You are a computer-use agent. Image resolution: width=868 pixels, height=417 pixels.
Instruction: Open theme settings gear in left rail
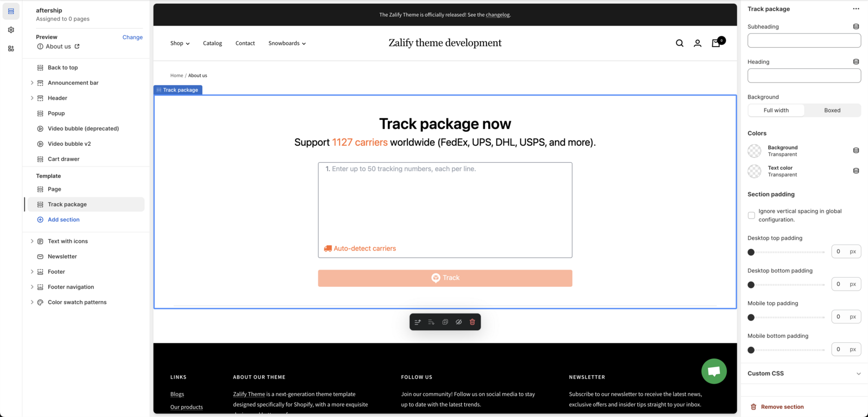click(11, 30)
